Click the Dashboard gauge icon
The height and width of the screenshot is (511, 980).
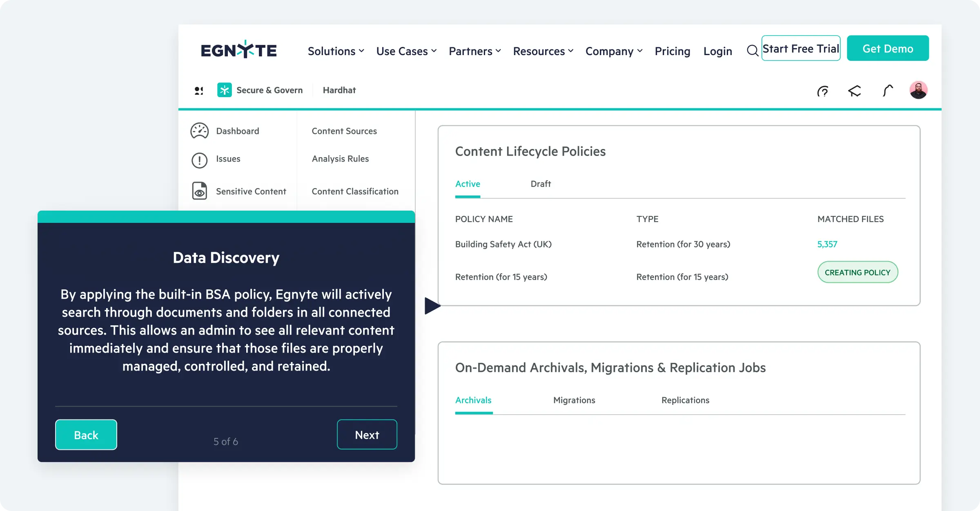point(199,131)
